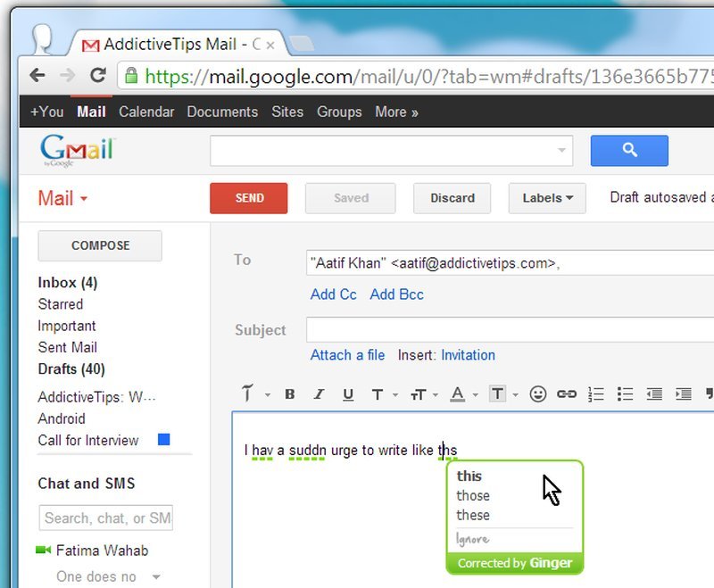Open Inbox (4) folder
Screen dimensions: 714x588
[x=68, y=283]
